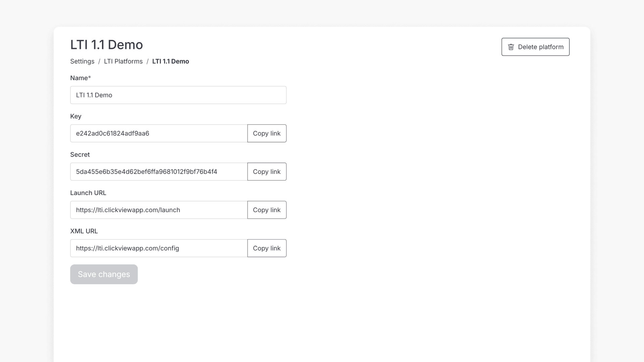Copy link for the Key field
The height and width of the screenshot is (362, 644).
pos(267,133)
